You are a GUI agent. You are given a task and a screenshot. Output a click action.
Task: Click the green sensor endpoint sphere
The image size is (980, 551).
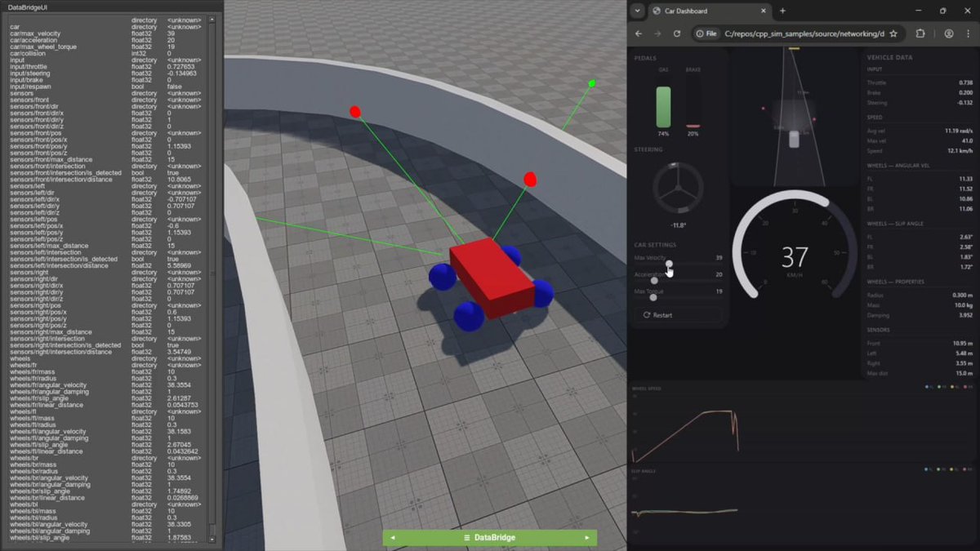point(591,83)
